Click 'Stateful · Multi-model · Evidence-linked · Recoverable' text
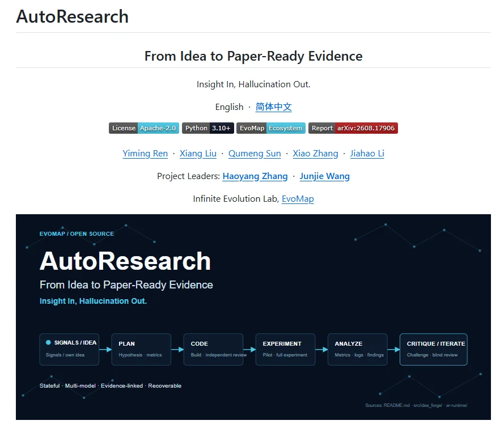Viewport: 504px width, 429px height. point(111,385)
